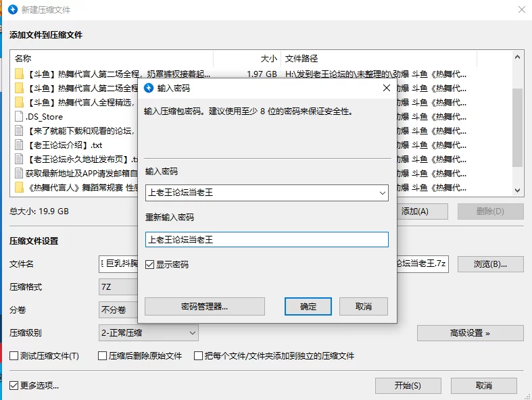Screen dimensions: 532x400
Task: Click the Bandizip icon in 新建压缩文件 title bar
Action: pos(11,10)
